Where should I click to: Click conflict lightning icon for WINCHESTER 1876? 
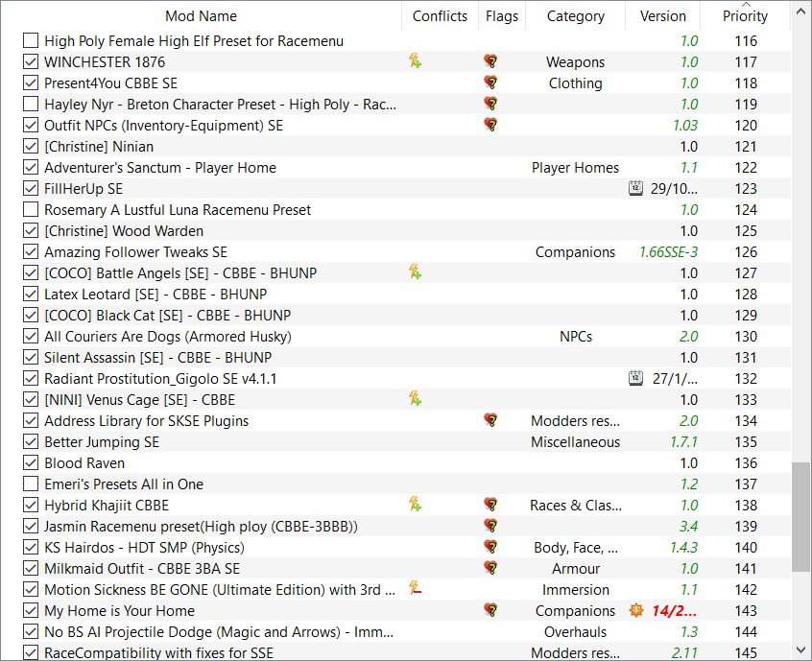click(415, 61)
